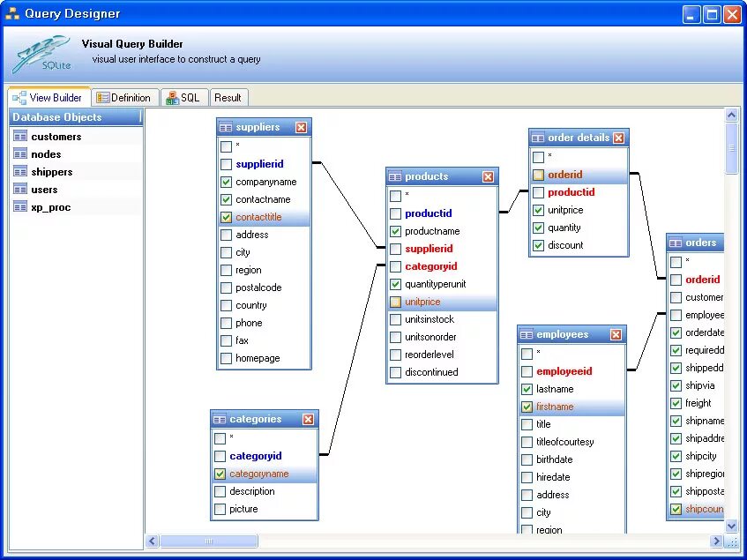Click the order details table header icon
The image size is (747, 560).
coord(538,138)
